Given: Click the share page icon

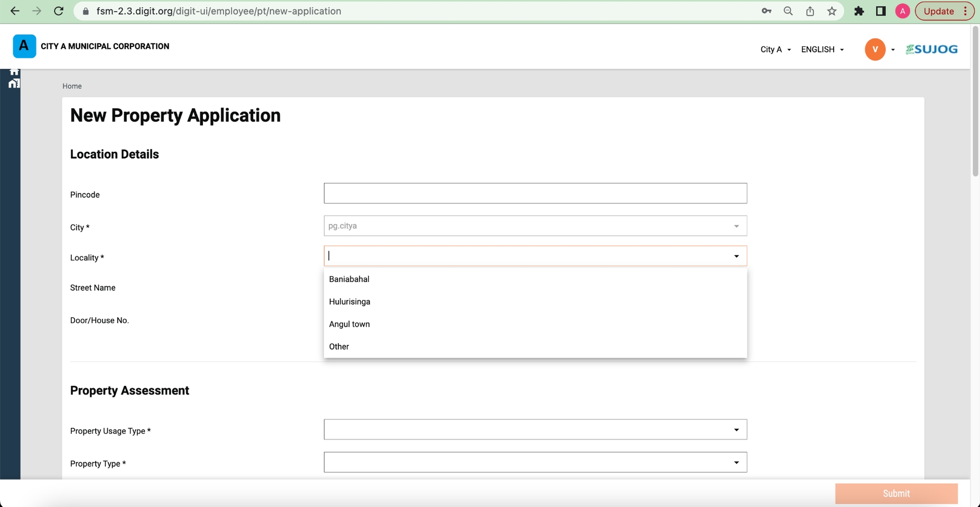Looking at the screenshot, I should tap(810, 11).
